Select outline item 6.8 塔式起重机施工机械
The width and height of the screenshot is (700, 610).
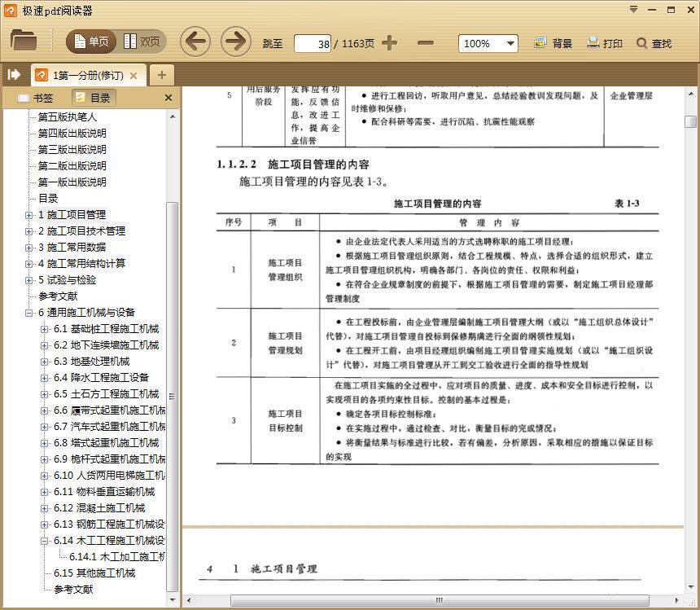coord(107,443)
